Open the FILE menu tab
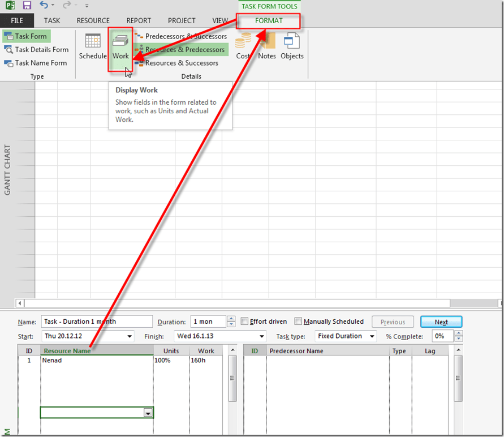504x437 pixels. coord(17,21)
